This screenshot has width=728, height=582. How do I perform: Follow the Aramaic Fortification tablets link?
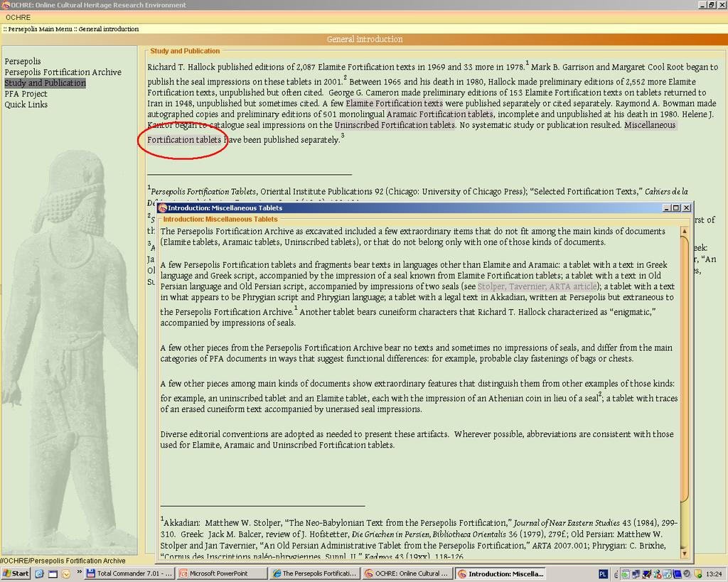tap(439, 114)
